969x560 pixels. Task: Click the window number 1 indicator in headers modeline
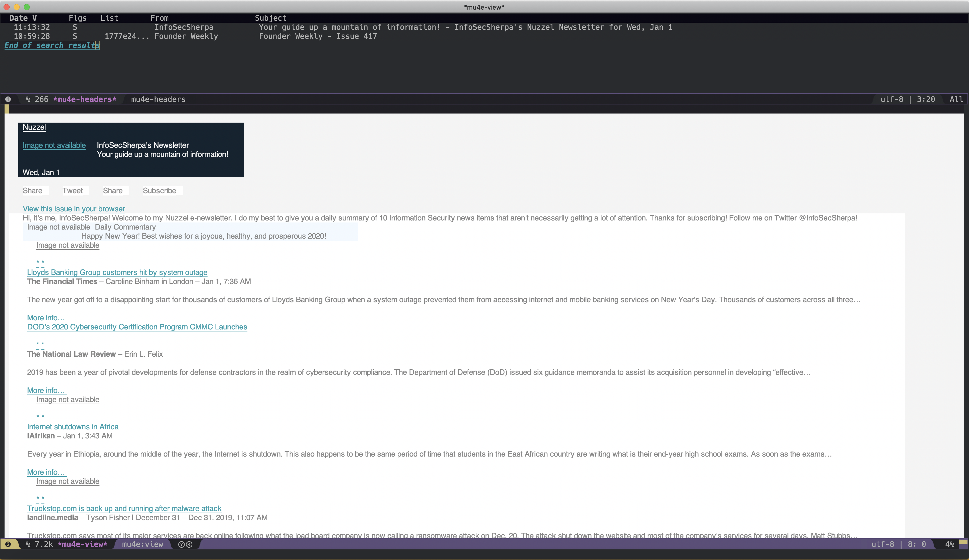(8, 99)
